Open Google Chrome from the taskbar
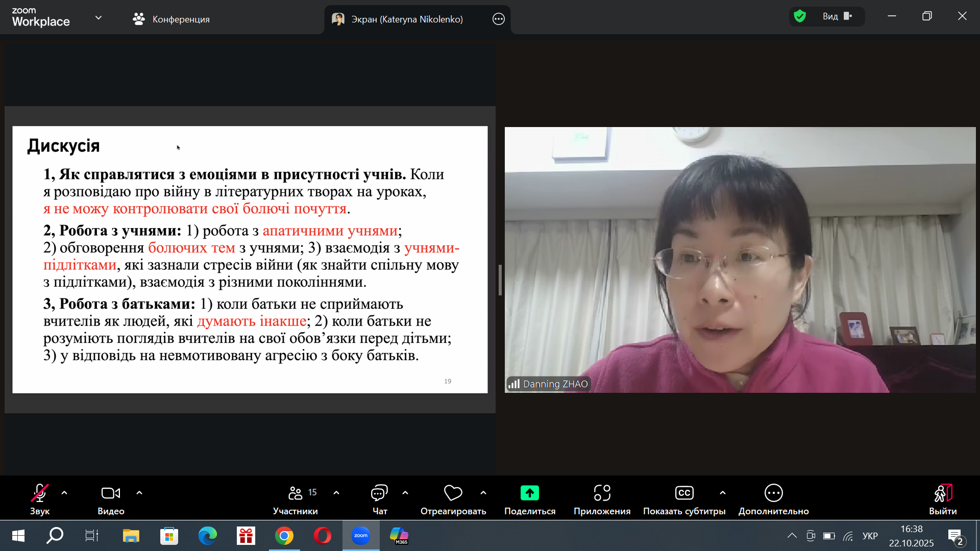This screenshot has height=551, width=980. pyautogui.click(x=284, y=536)
